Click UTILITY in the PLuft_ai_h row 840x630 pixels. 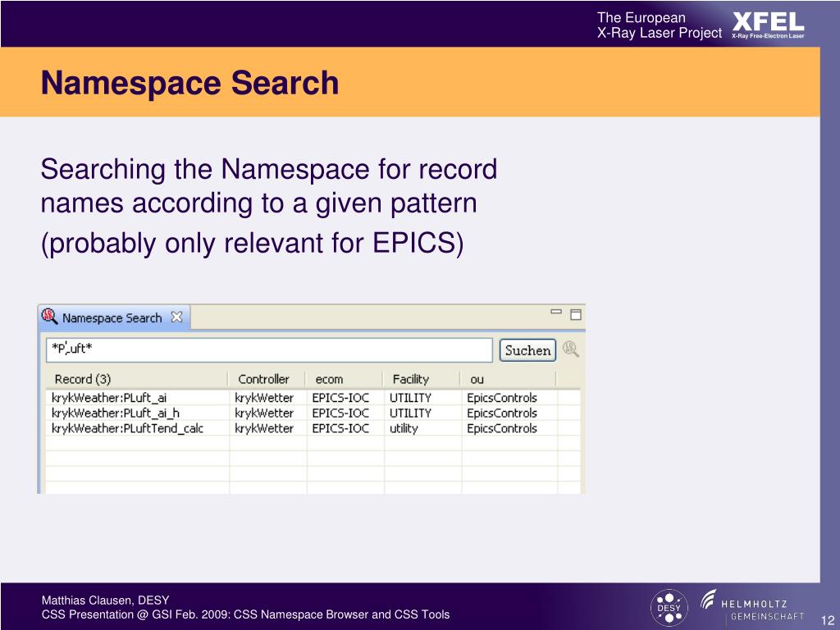(410, 413)
